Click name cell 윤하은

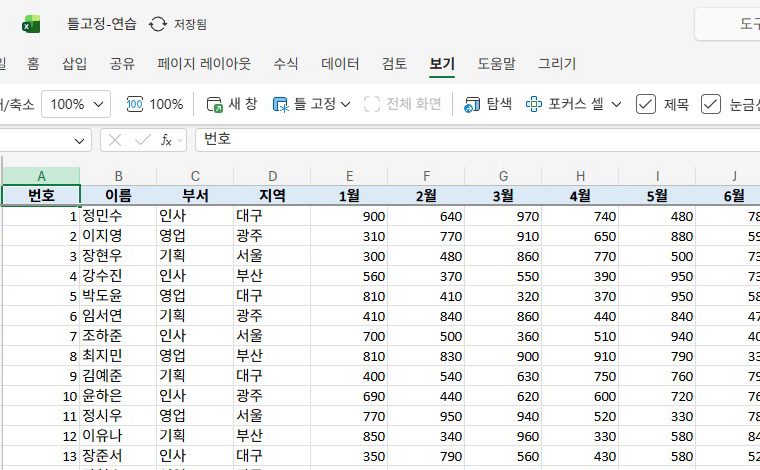tap(118, 395)
